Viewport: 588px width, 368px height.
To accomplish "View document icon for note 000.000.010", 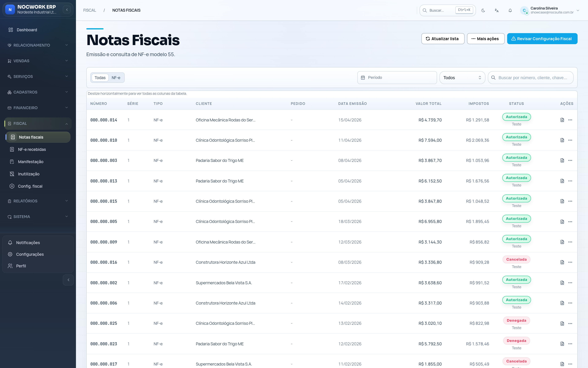I will 562,140.
